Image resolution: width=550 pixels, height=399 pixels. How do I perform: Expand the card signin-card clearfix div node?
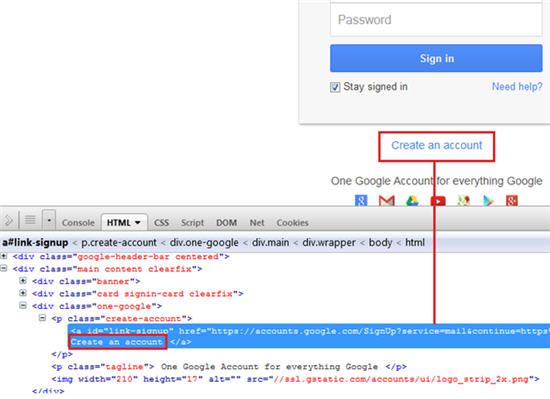tap(23, 293)
